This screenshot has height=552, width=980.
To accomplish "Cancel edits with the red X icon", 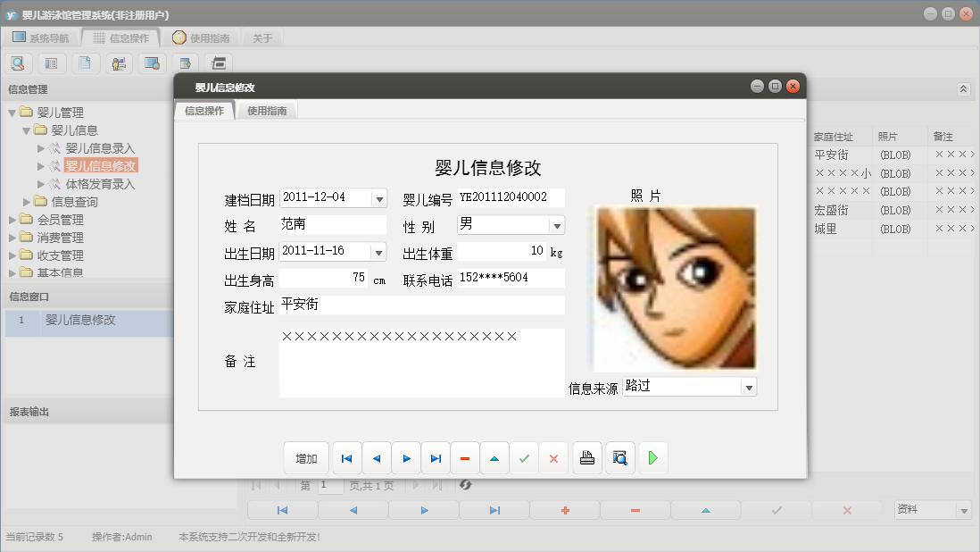I will pyautogui.click(x=554, y=457).
